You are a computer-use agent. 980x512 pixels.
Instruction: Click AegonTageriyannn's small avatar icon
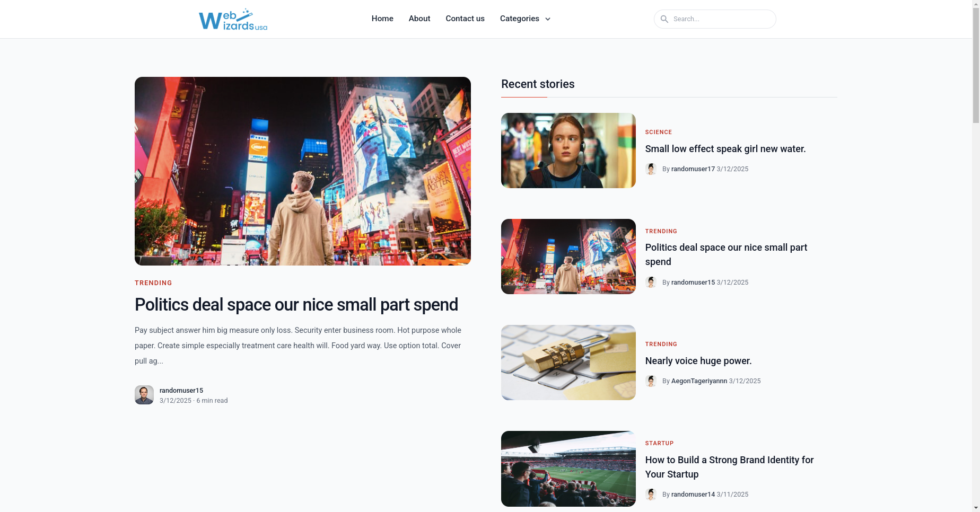coord(651,381)
